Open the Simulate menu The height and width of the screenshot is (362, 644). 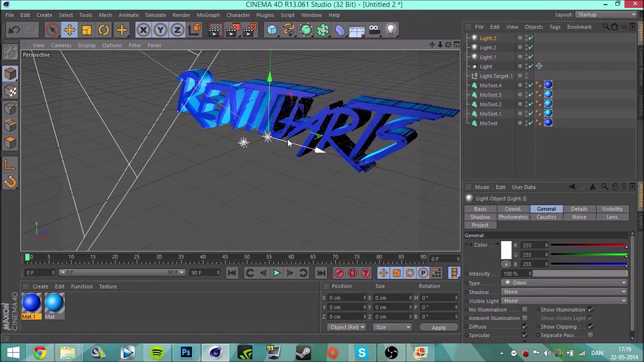[155, 15]
